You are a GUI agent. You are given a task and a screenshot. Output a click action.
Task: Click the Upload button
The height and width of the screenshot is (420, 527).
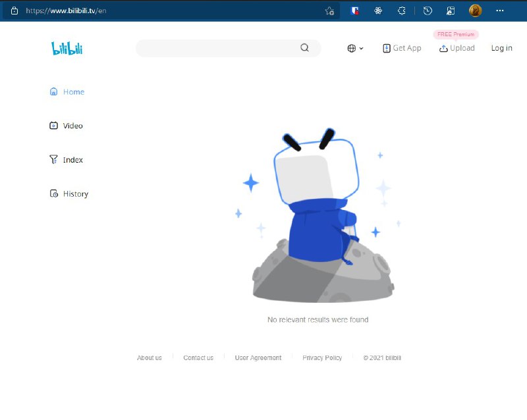coord(457,48)
